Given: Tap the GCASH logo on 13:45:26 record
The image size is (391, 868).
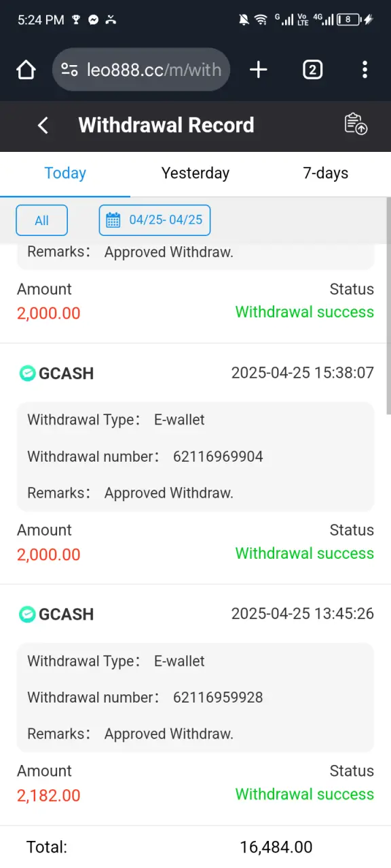Looking at the screenshot, I should pos(27,614).
